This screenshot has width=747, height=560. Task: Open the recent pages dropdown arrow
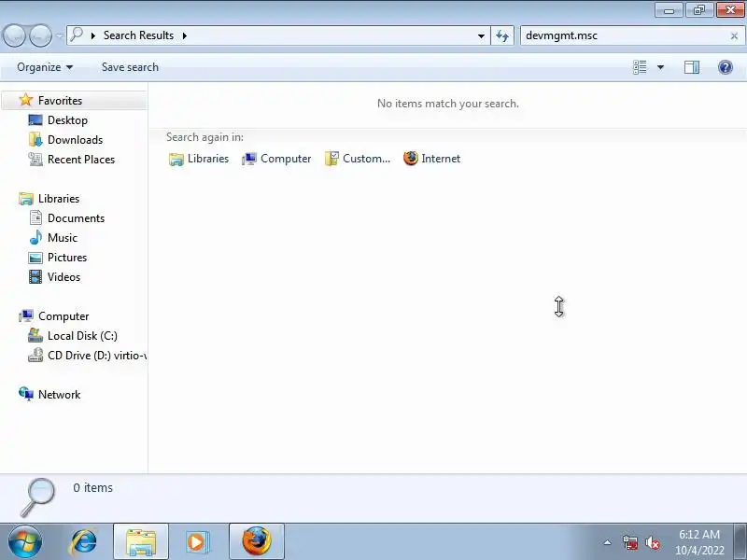coord(59,35)
